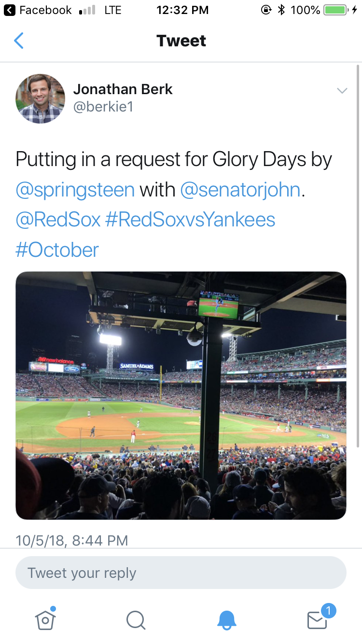Tap the Jonathan Berk display name

(x=123, y=89)
